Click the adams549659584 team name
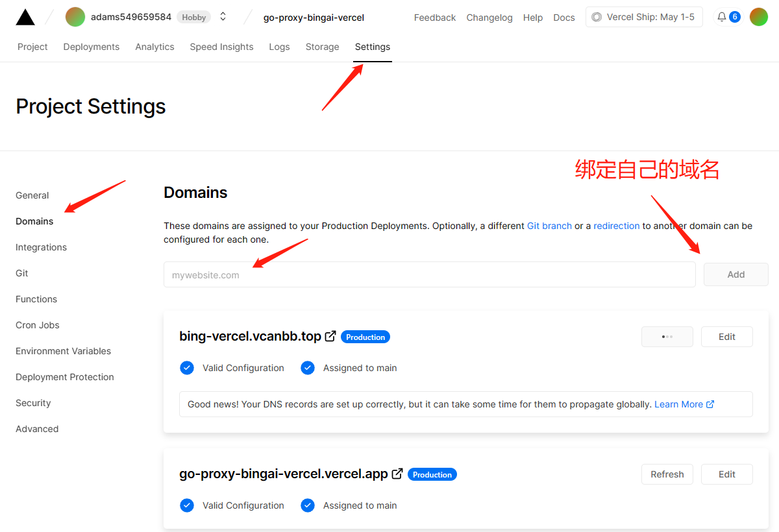Screen dimensions: 779x532 (131, 17)
